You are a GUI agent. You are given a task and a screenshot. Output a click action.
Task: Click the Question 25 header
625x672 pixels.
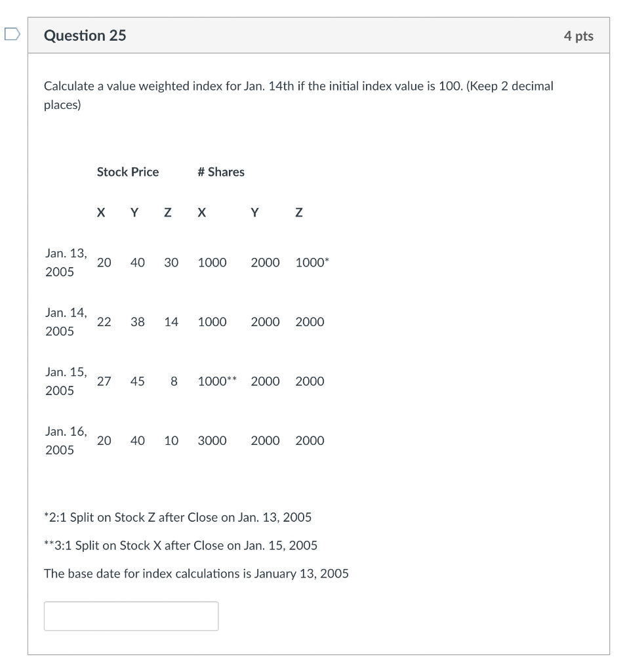point(85,35)
